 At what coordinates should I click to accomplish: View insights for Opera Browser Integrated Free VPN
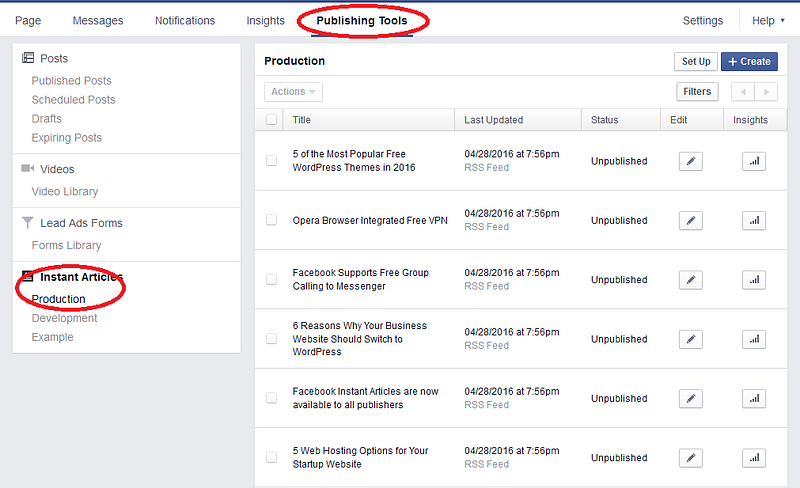(x=754, y=221)
